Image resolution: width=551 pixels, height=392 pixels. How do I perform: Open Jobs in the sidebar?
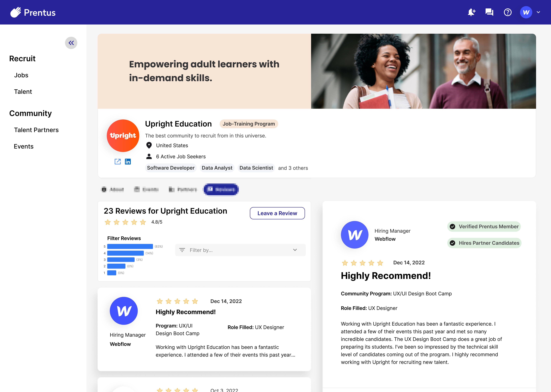pyautogui.click(x=21, y=75)
